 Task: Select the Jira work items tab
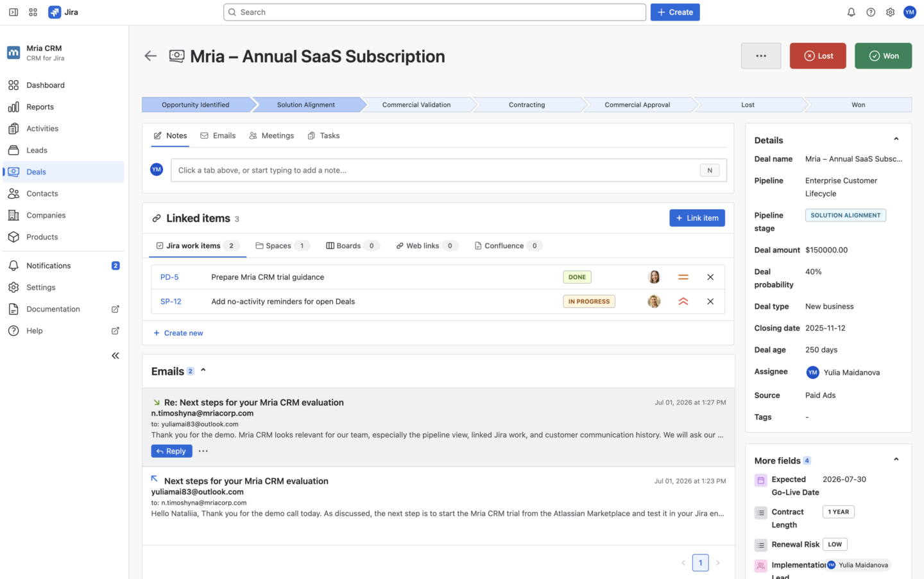[198, 246]
